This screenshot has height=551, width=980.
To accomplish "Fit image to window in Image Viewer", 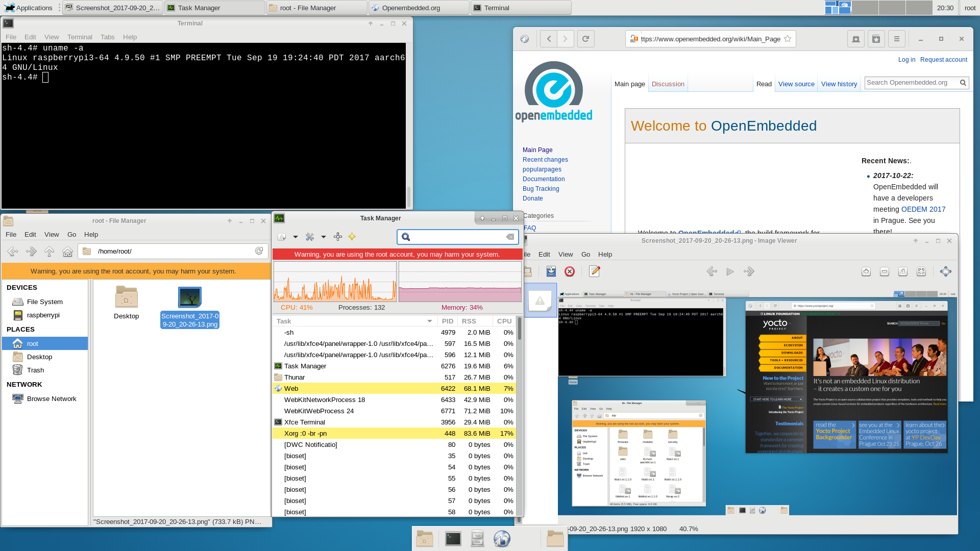I will click(921, 271).
